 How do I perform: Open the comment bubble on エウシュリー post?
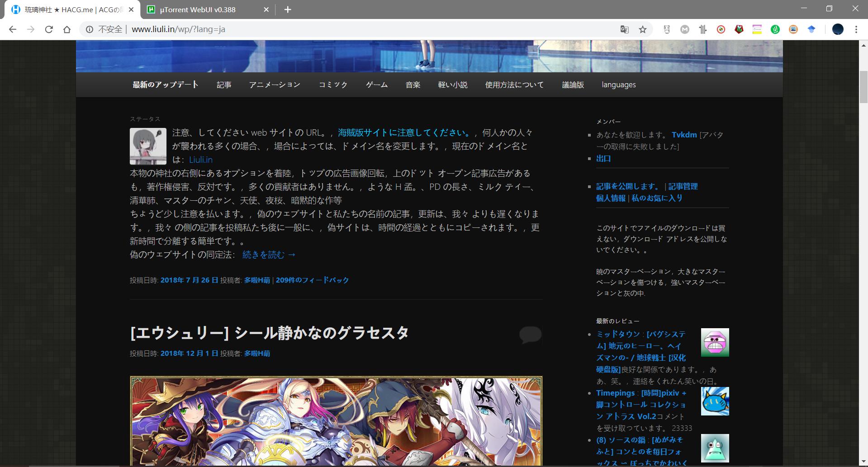click(530, 335)
